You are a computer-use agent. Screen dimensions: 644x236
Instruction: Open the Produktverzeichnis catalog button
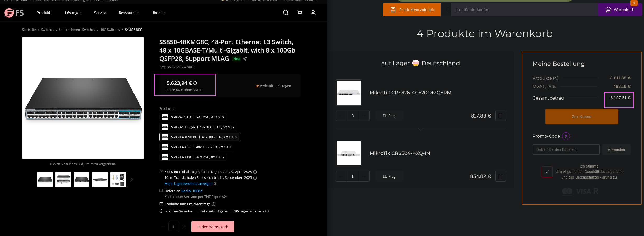(412, 10)
